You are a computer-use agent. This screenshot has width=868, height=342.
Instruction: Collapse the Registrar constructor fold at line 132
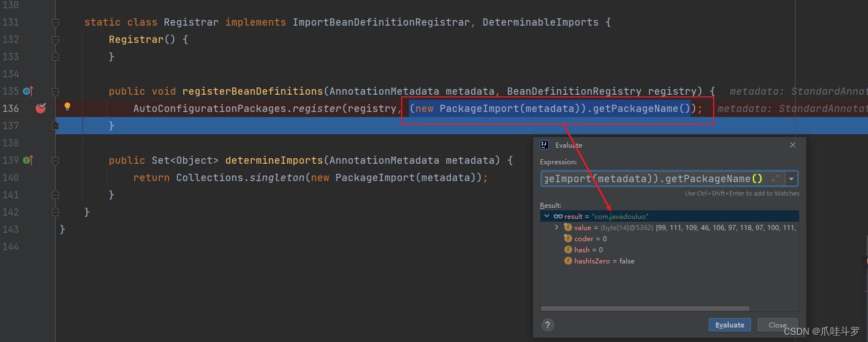tap(55, 40)
